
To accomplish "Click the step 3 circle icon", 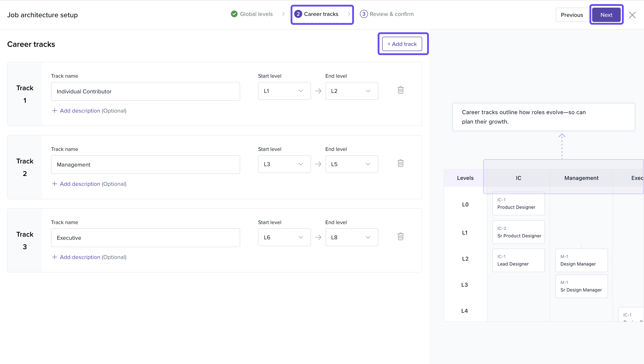I will (x=364, y=14).
